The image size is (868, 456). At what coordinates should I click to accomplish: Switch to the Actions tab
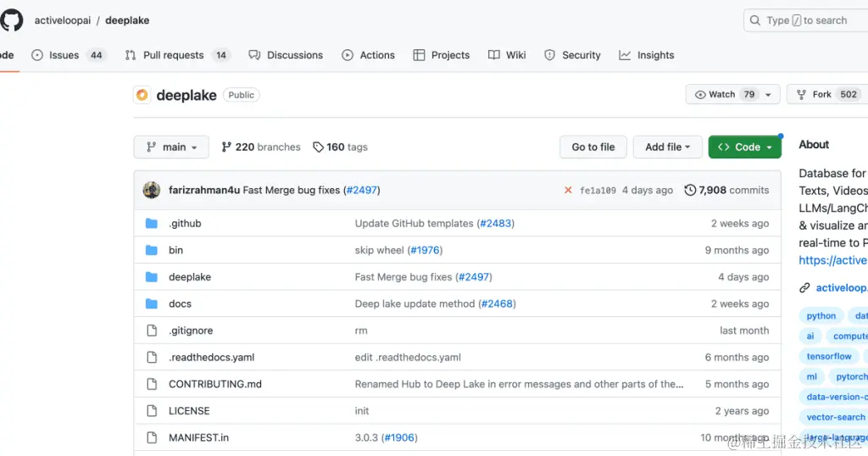tap(368, 55)
